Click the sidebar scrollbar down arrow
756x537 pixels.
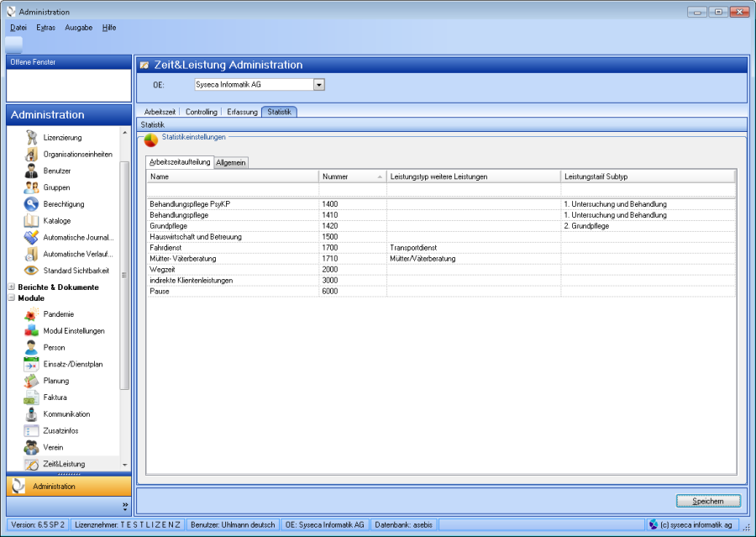tap(126, 465)
